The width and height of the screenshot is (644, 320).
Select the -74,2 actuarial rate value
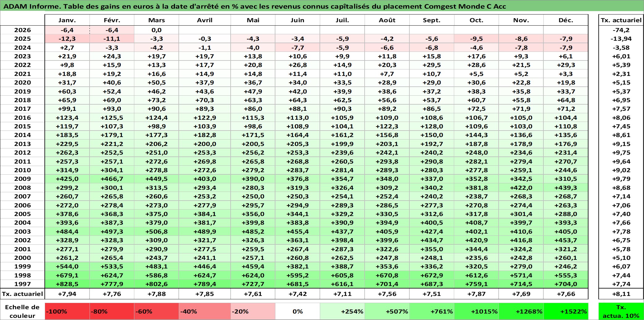coord(621,30)
